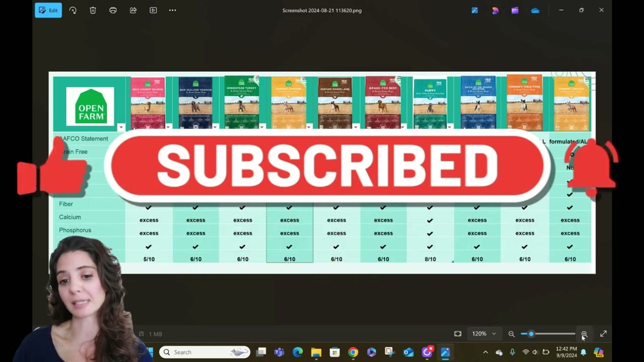Click the filter arrow below the Open Farm logo
This screenshot has height=362, width=644.
point(121,127)
